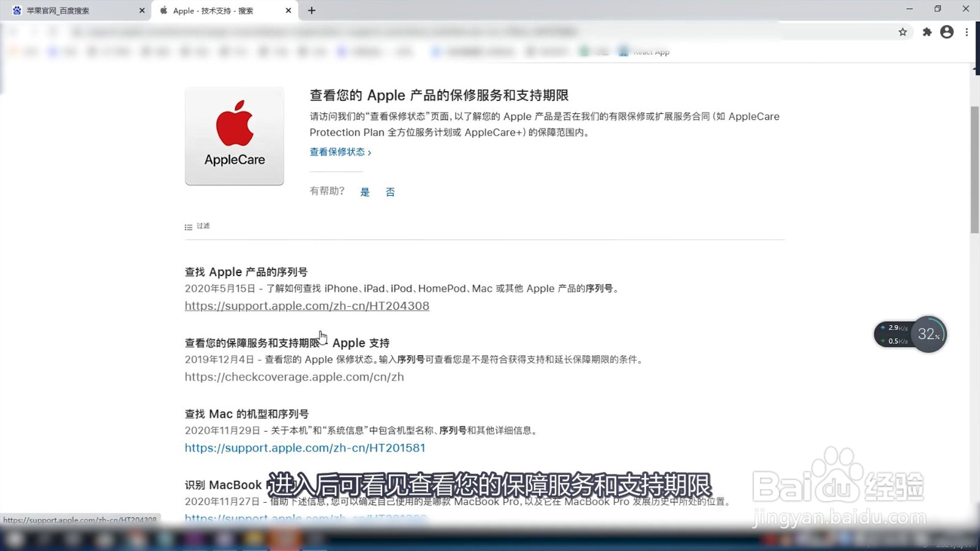
Task: Click the 查看您的 Apple 产品的保修服务和支持期限 heading
Action: pyautogui.click(x=439, y=96)
